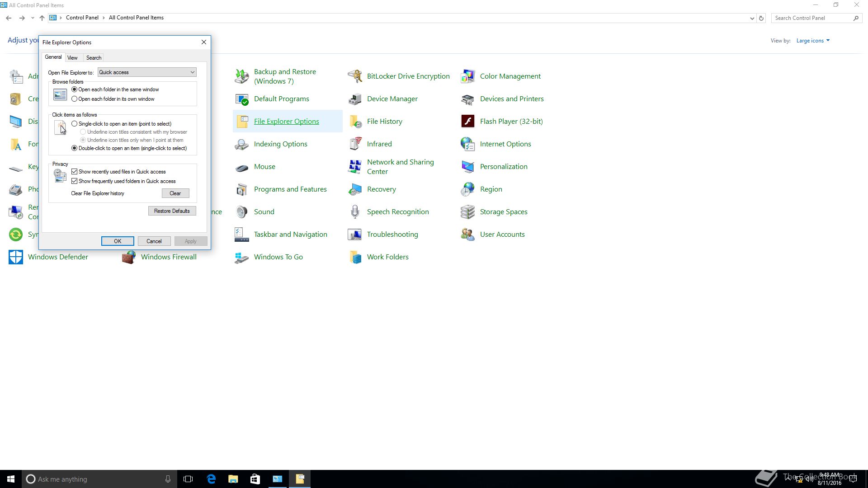Screen dimensions: 868x488
Task: Open the Device Manager icon
Action: click(x=355, y=99)
